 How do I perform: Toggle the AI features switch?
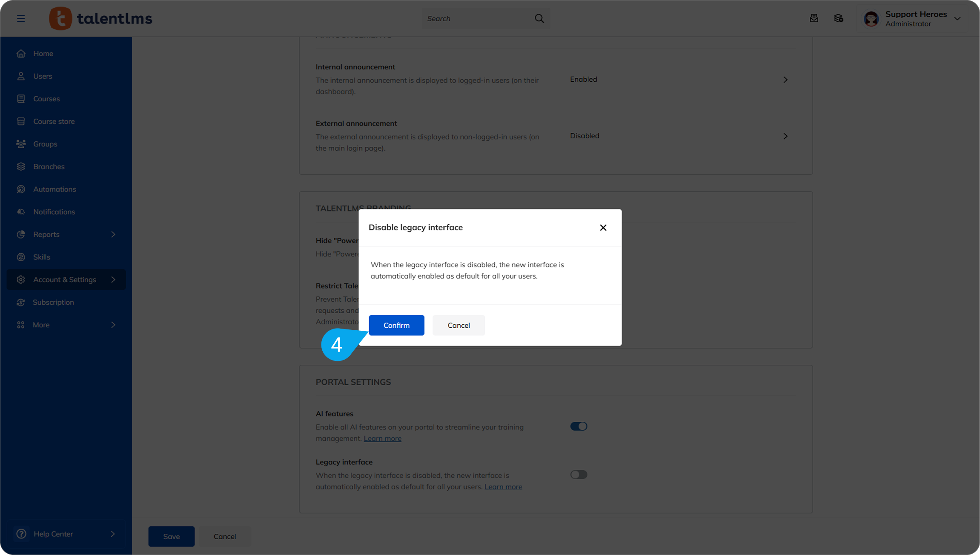(579, 426)
